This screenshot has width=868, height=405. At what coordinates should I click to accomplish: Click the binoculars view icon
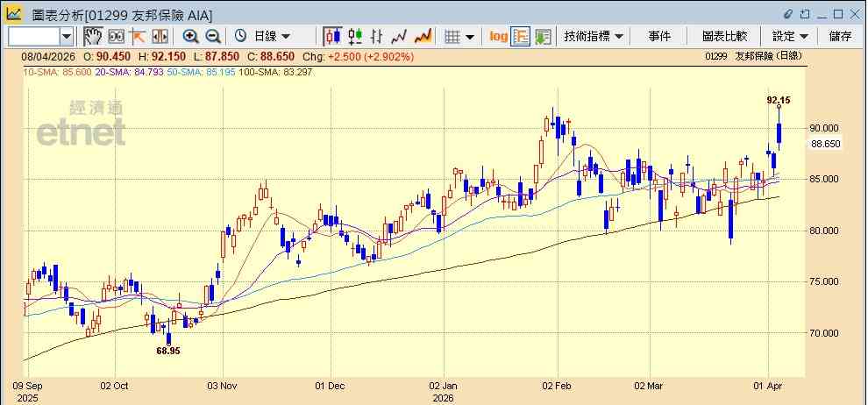[x=117, y=37]
